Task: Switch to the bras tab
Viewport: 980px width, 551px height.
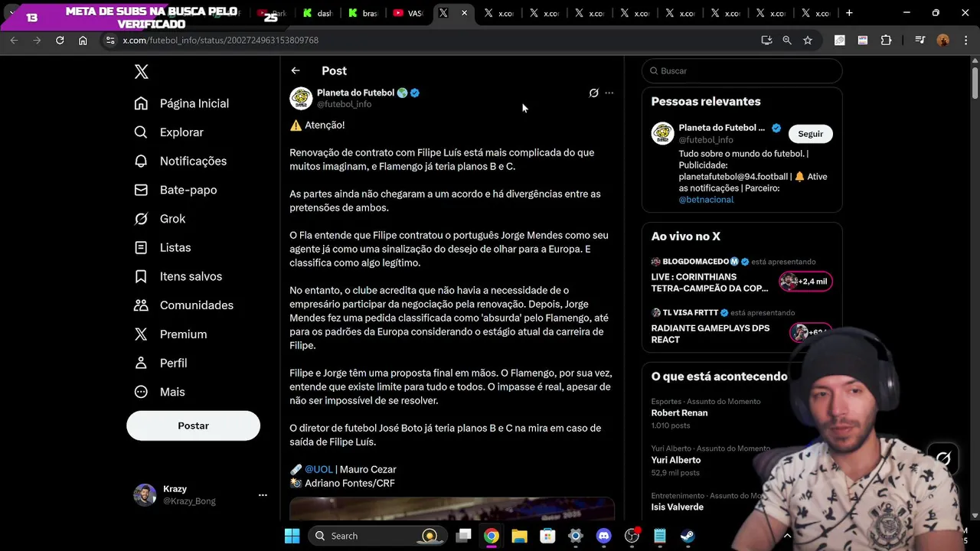Action: pos(363,13)
